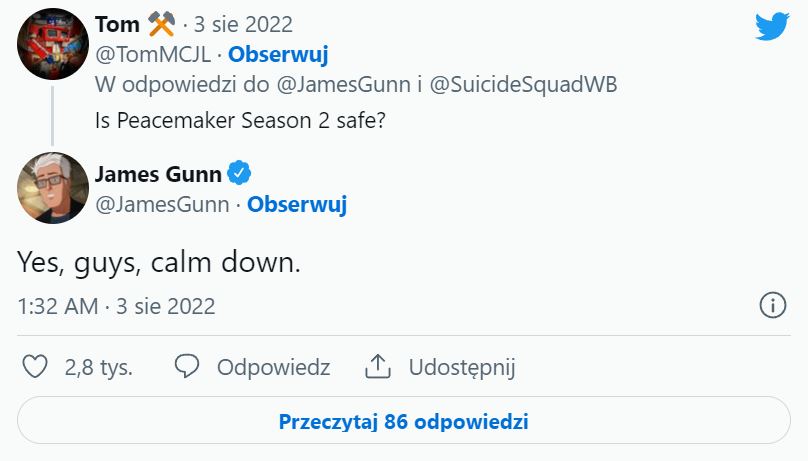This screenshot has width=808, height=461.
Task: Click the Przeczytaj 86 odpowiedzi button
Action: pyautogui.click(x=404, y=421)
